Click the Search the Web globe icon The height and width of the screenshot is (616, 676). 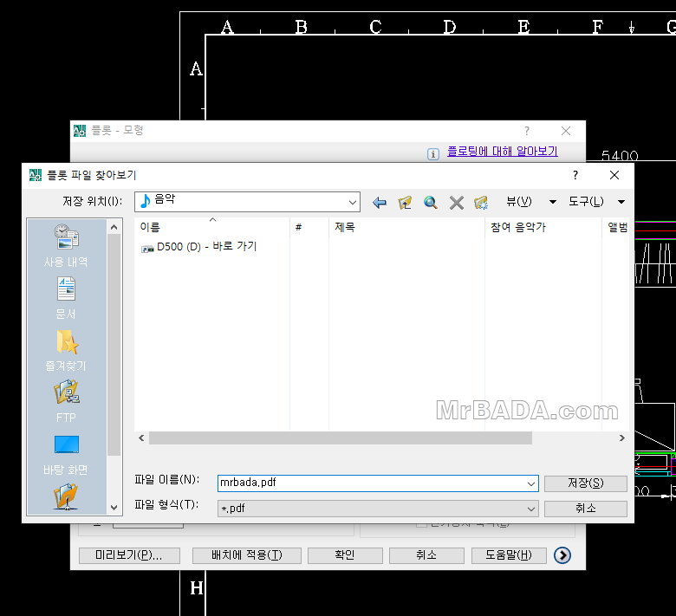430,202
